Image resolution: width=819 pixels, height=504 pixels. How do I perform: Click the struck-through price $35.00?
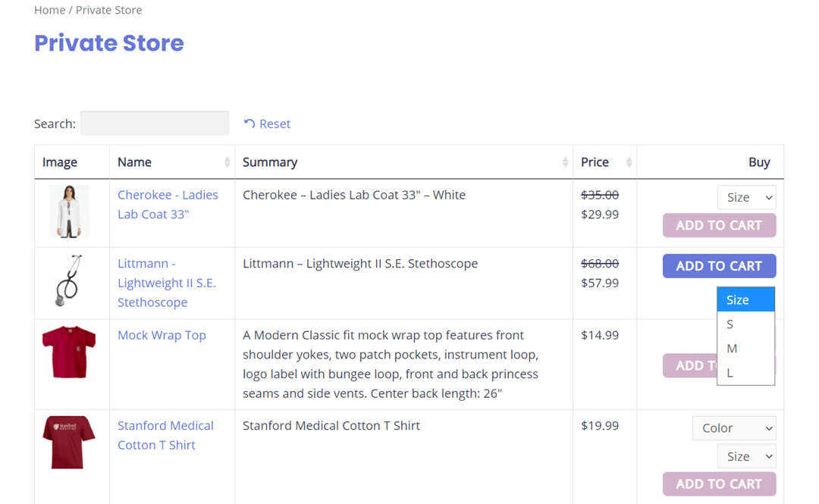coord(600,195)
